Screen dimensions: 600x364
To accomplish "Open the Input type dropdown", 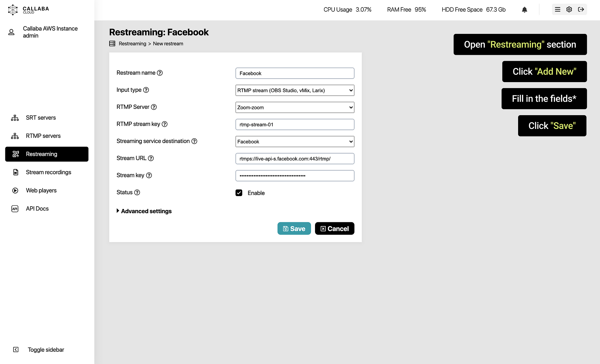I will click(x=294, y=90).
